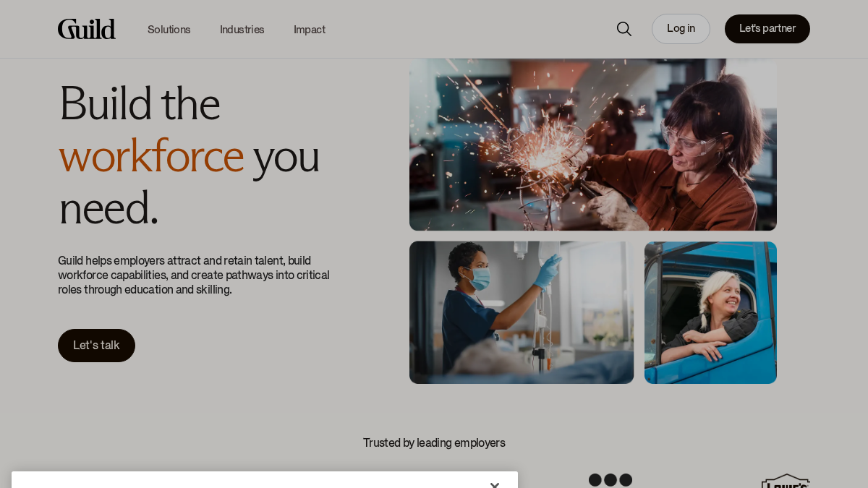Close the bottom popup banner
868x488 pixels.
pyautogui.click(x=495, y=484)
